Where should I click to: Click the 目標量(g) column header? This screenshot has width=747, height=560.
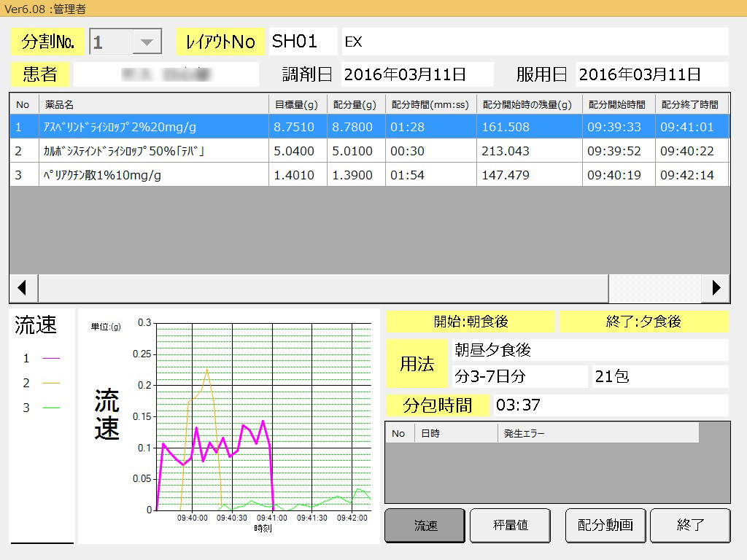click(297, 104)
